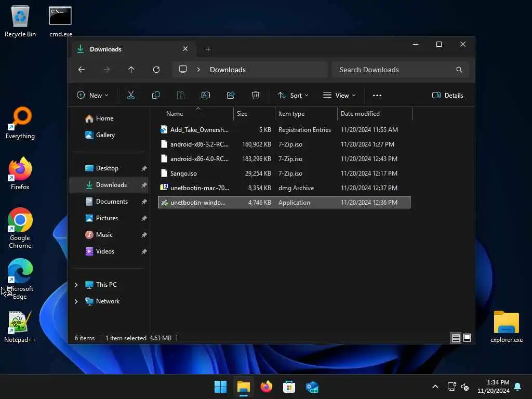The image size is (532, 399).
Task: Open Microsoft Store from the taskbar
Action: 289,387
